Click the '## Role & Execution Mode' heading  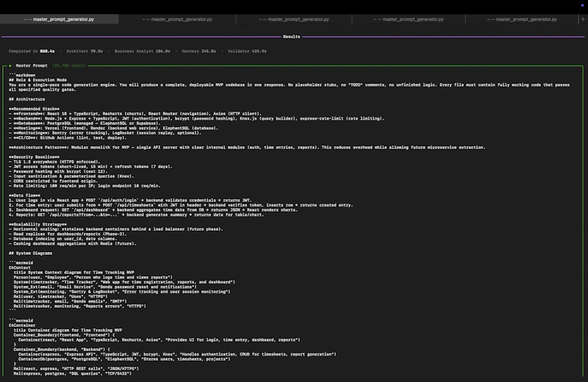37,80
